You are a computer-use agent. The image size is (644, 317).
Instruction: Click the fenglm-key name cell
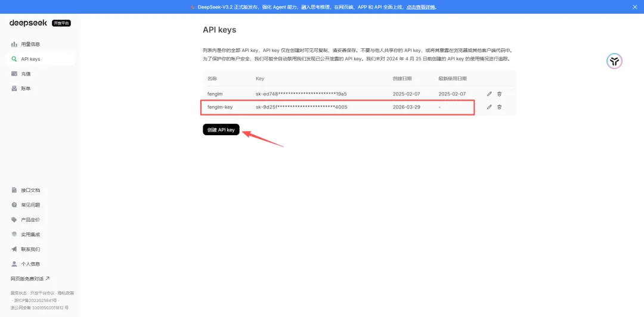click(x=220, y=107)
